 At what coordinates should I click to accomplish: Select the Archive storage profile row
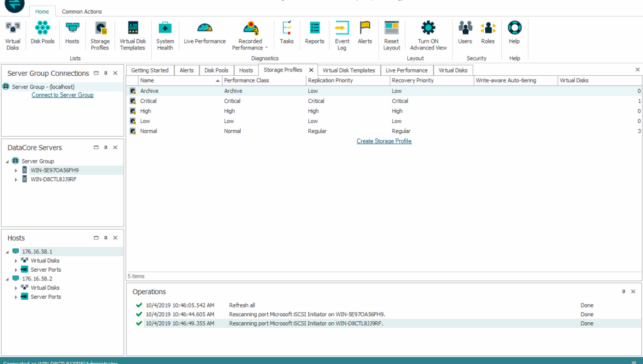coord(384,91)
